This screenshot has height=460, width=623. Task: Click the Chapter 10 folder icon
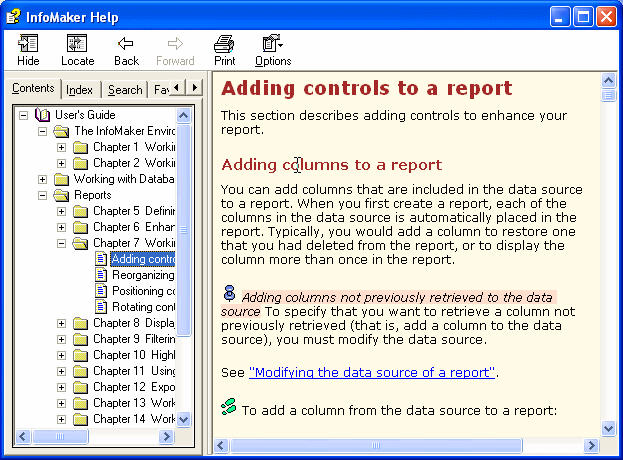click(x=80, y=355)
